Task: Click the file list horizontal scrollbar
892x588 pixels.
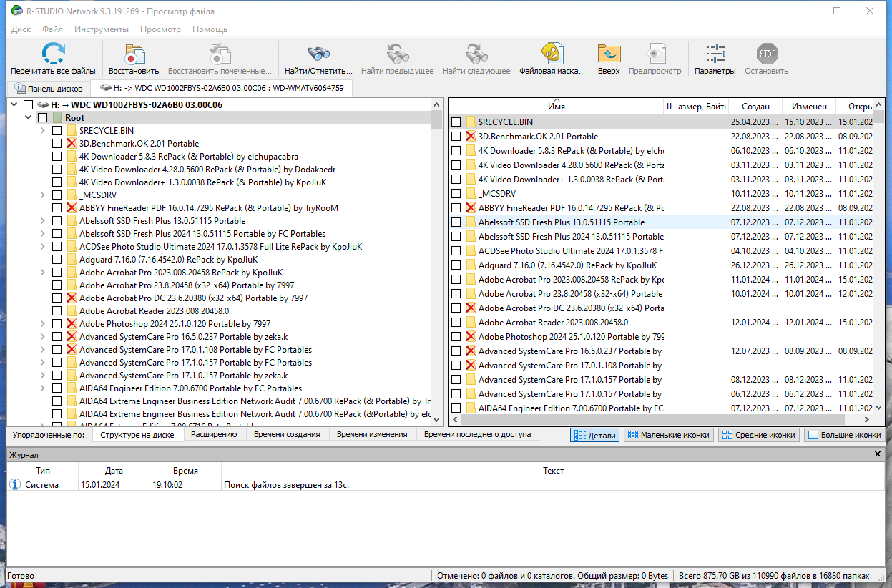Action: tap(658, 421)
